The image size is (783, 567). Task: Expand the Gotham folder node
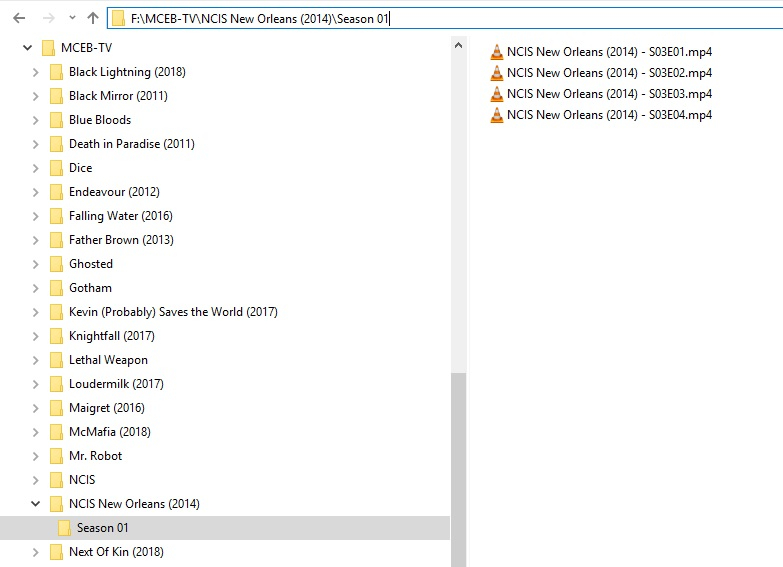coord(35,288)
